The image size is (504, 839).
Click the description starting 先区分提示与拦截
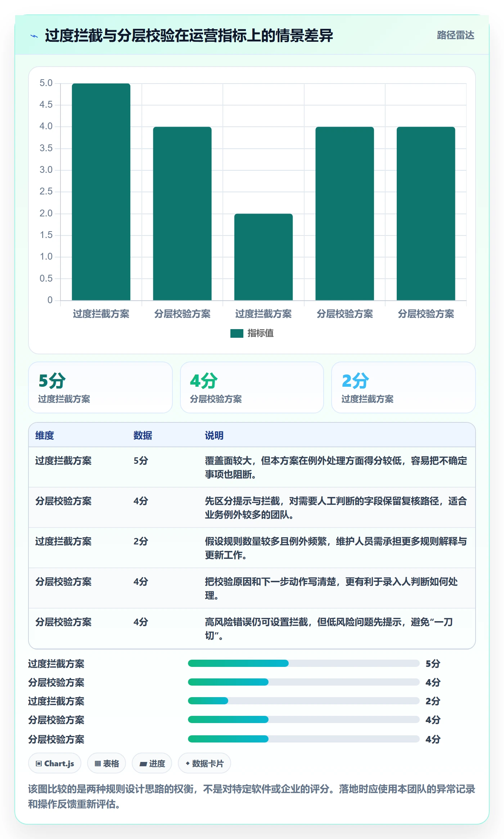click(336, 508)
